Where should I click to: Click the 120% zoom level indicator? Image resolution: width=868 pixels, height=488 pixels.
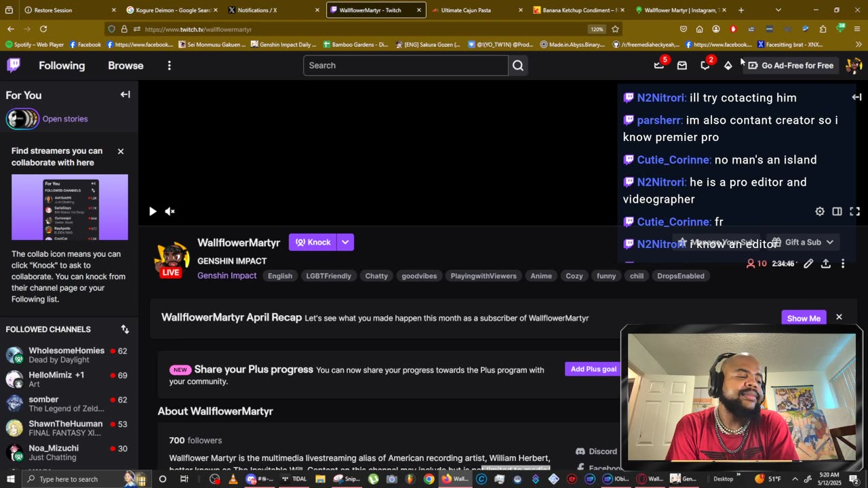pos(597,29)
